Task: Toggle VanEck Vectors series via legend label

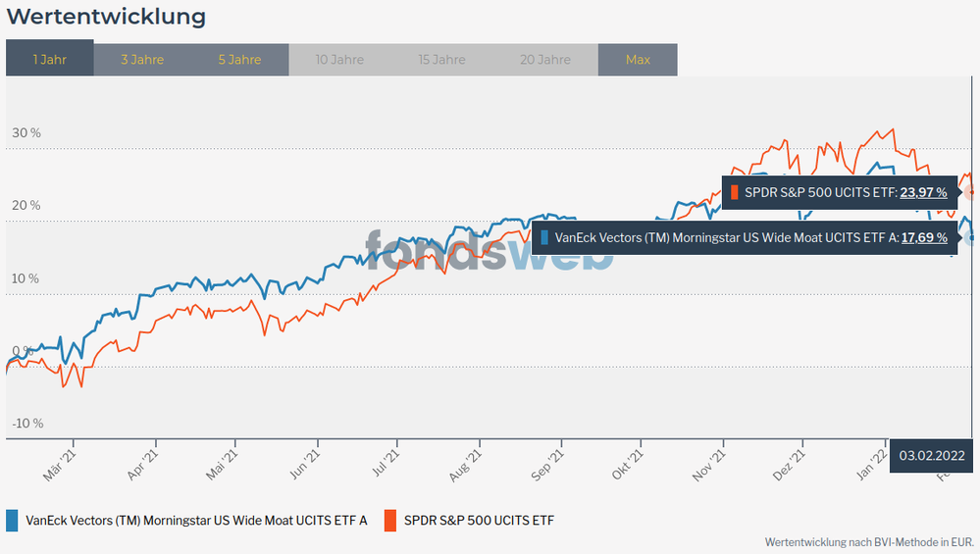Action: click(196, 520)
